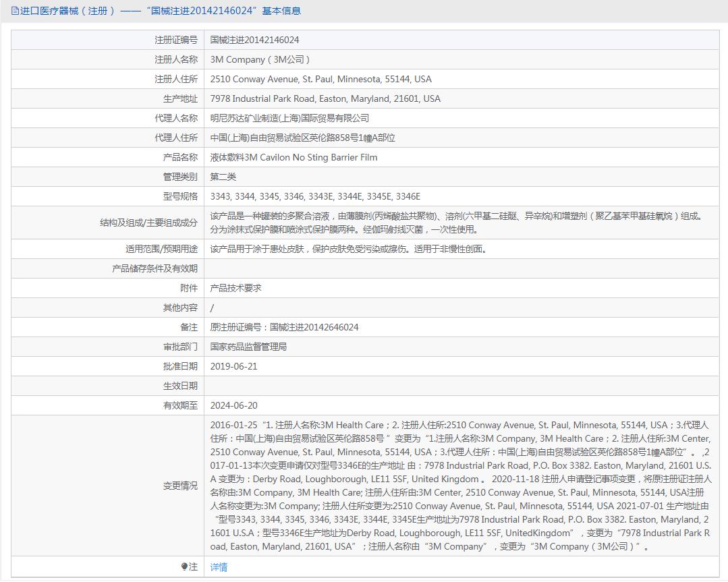Click the 生产地址 row label
Screen dimensions: 728x582
pyautogui.click(x=180, y=99)
